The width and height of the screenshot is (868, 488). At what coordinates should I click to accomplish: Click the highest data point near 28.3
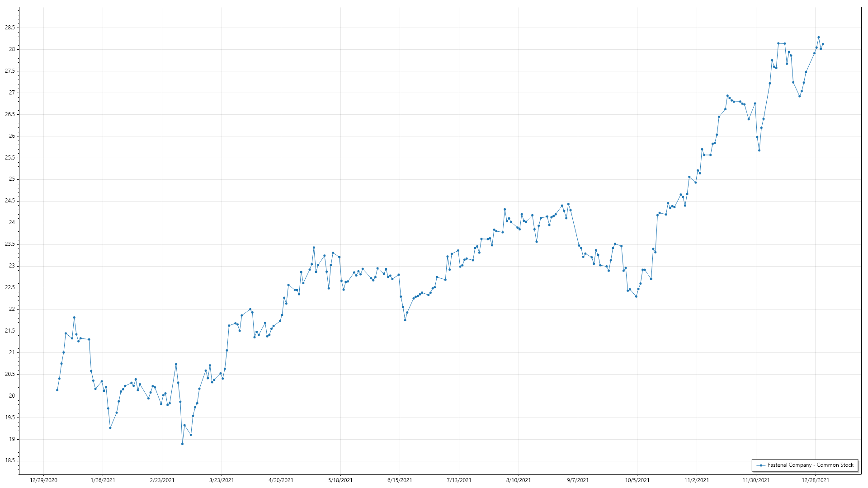tap(819, 38)
